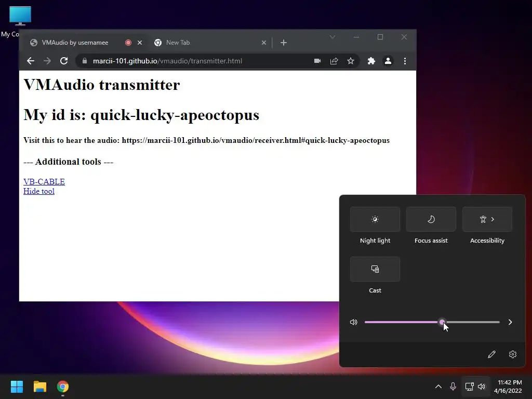Switch to VMAudio by usernamee tab
This screenshot has height=399, width=532.
[75, 43]
